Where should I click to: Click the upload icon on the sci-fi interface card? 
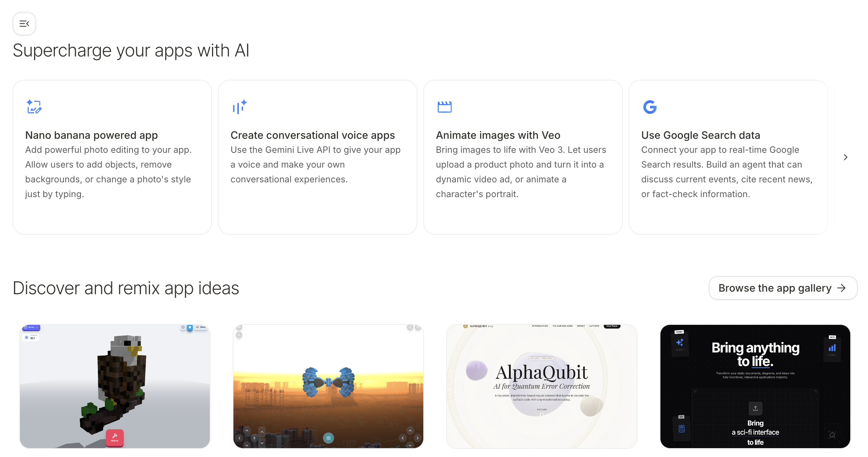coord(755,408)
